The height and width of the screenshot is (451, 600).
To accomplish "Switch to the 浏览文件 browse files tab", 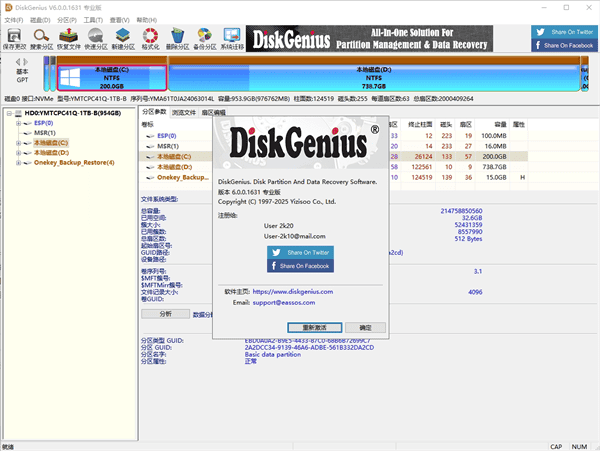I will pos(185,113).
